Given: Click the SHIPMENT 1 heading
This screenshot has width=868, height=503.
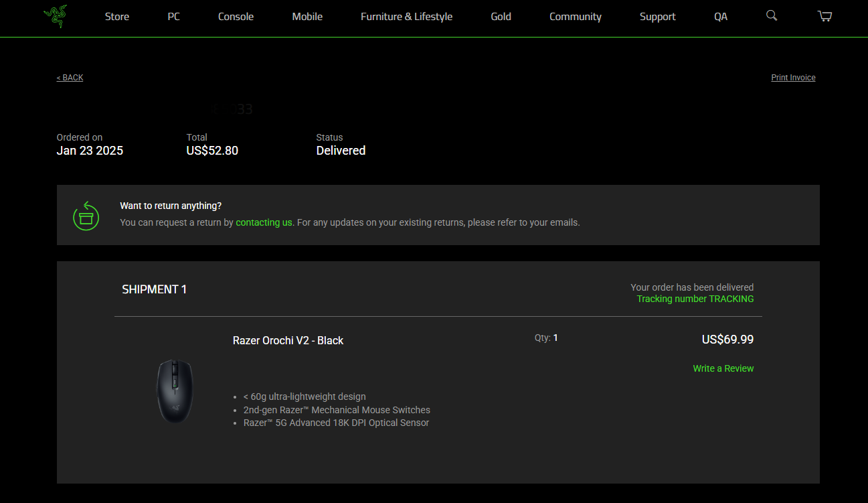Looking at the screenshot, I should pos(154,289).
